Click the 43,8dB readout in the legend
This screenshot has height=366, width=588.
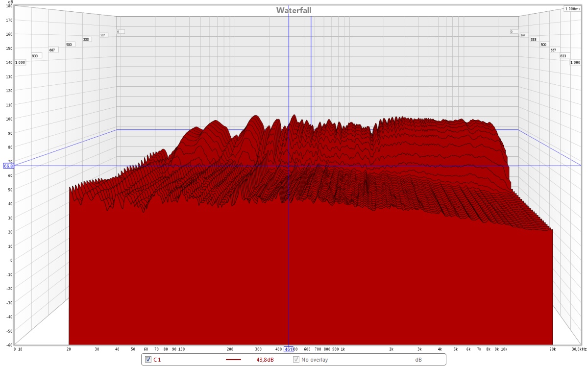[265, 360]
